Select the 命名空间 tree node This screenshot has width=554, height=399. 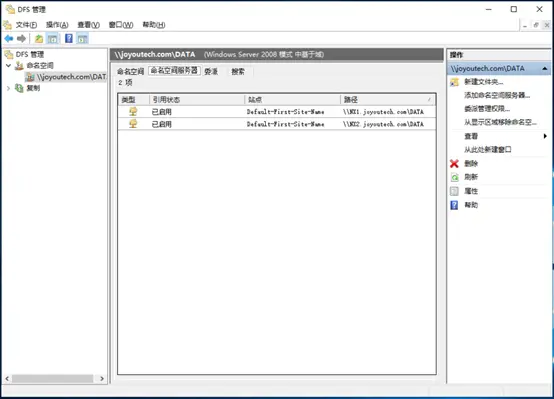tap(40, 65)
